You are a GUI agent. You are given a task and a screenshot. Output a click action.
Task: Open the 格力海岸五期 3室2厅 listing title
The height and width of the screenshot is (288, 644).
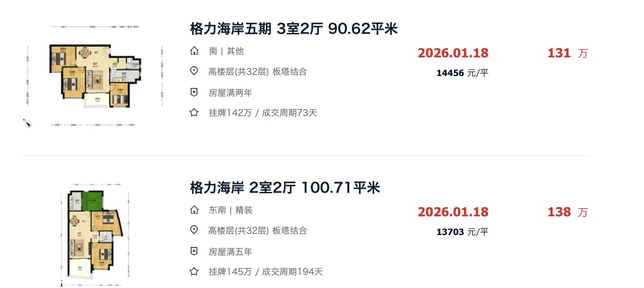pos(293,29)
